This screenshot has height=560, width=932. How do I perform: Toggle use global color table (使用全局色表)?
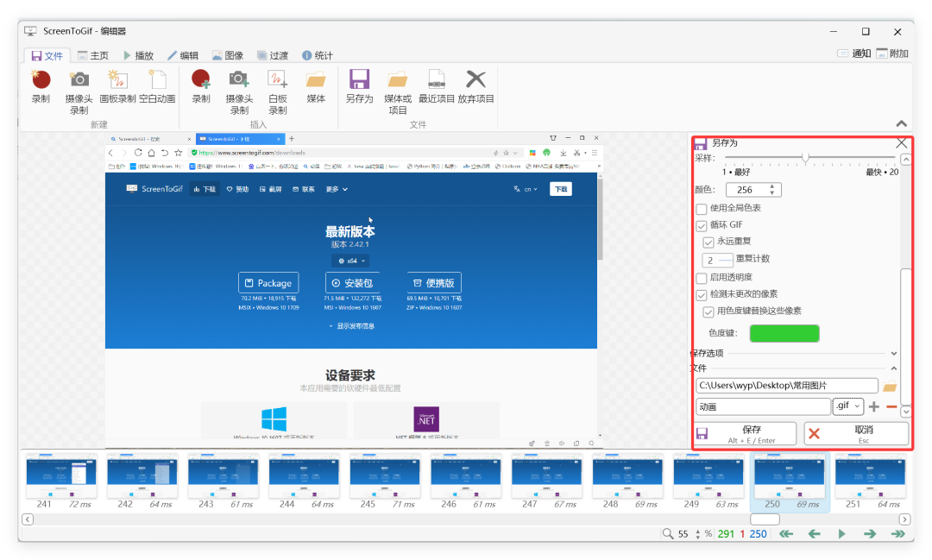[702, 209]
